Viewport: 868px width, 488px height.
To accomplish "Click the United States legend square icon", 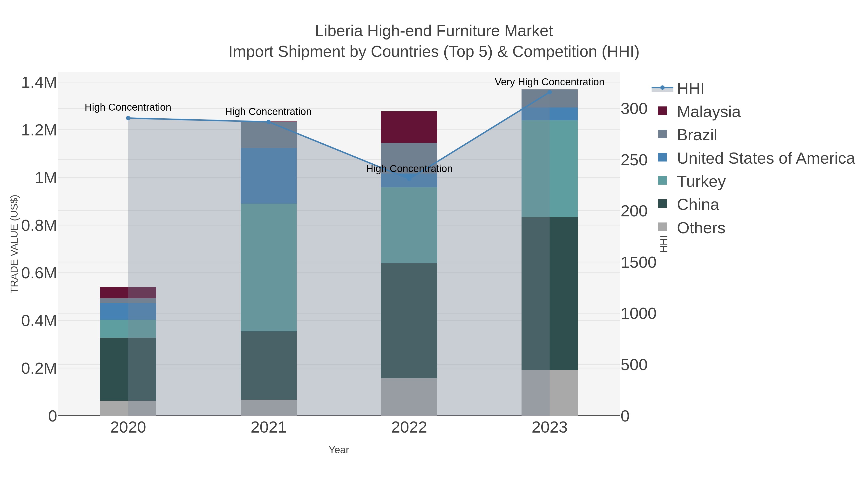I will pyautogui.click(x=663, y=157).
